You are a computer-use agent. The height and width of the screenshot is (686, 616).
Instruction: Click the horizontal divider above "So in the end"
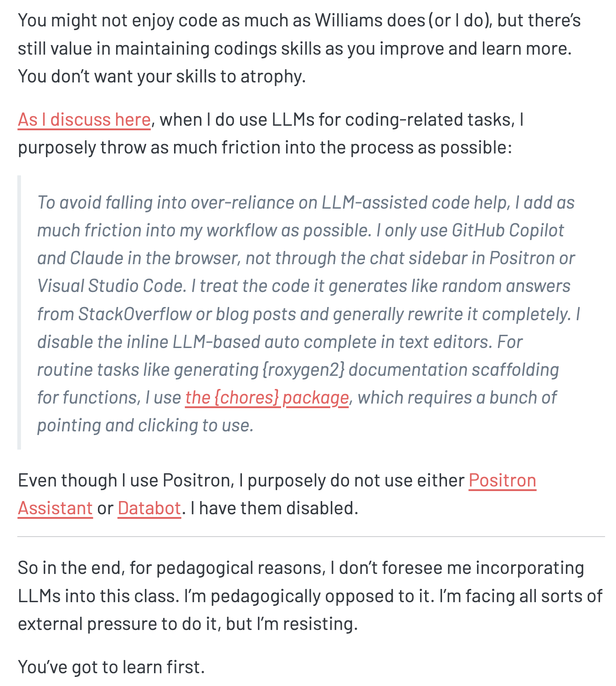point(311,537)
